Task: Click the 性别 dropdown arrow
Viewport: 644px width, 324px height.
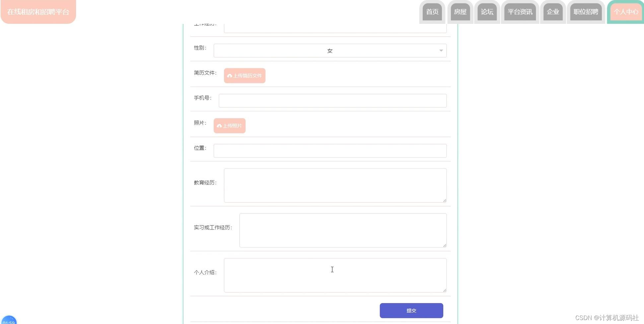Action: pos(441,51)
